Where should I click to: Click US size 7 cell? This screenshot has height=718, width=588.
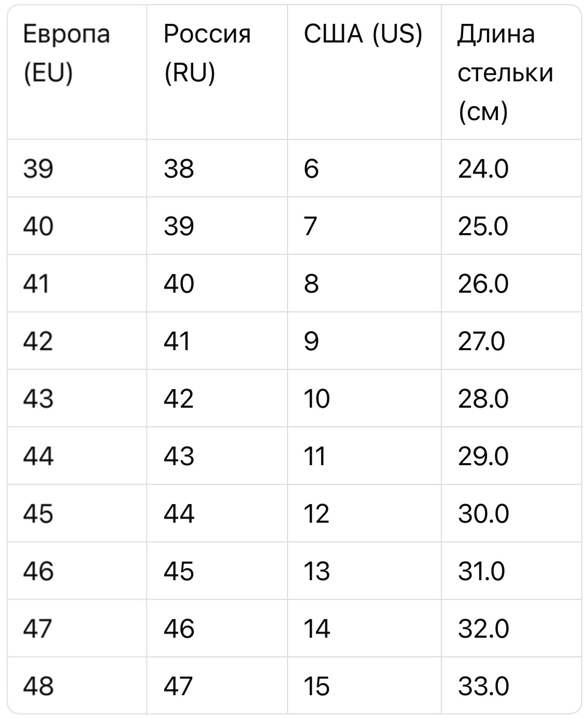[310, 226]
